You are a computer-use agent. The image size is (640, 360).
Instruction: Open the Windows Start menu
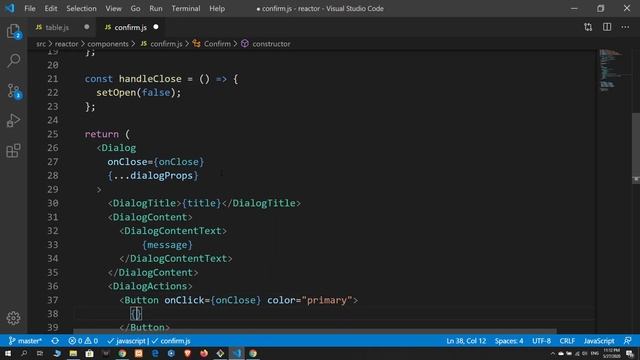tap(8, 353)
